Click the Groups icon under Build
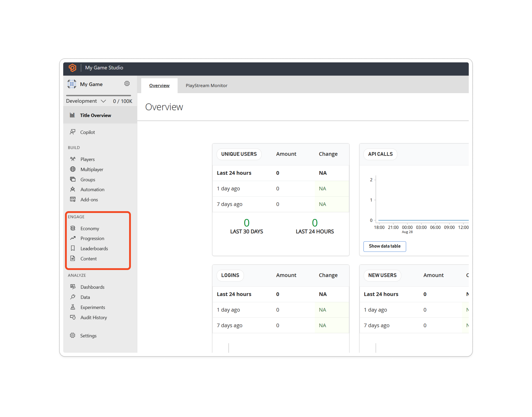 pyautogui.click(x=73, y=179)
